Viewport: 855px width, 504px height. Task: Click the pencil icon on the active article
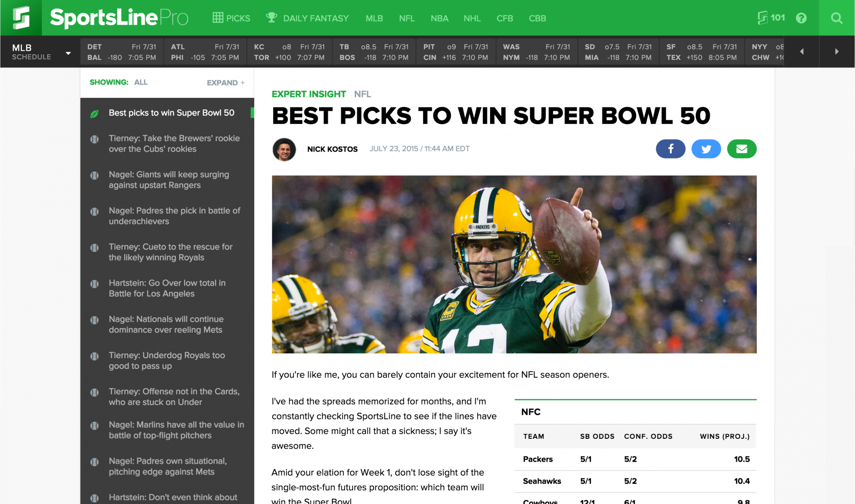(x=94, y=113)
